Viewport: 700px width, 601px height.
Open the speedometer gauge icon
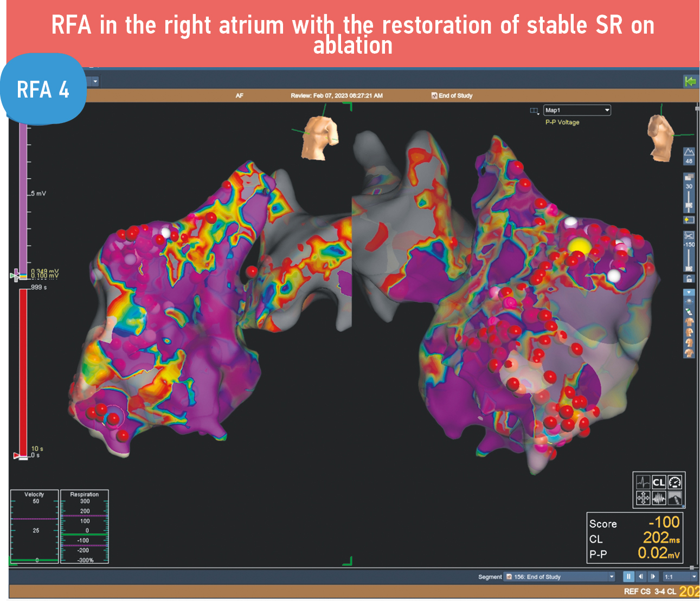point(675,482)
